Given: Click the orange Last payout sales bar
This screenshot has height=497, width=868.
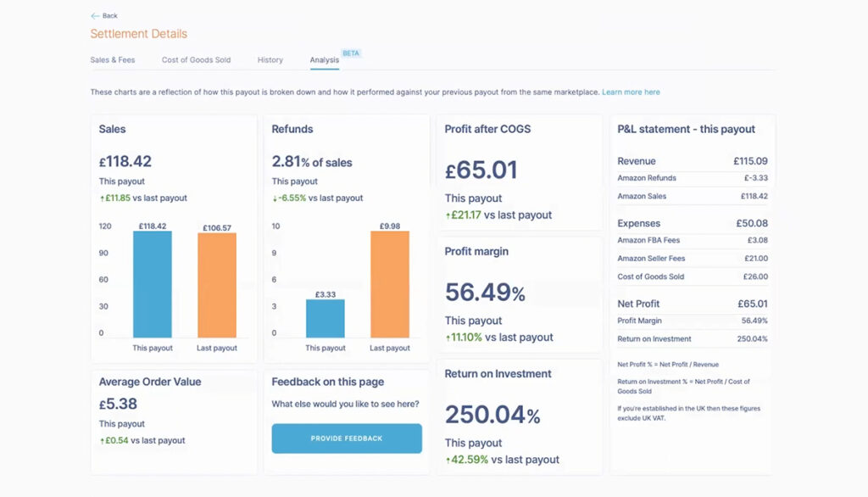Looking at the screenshot, I should tap(217, 286).
